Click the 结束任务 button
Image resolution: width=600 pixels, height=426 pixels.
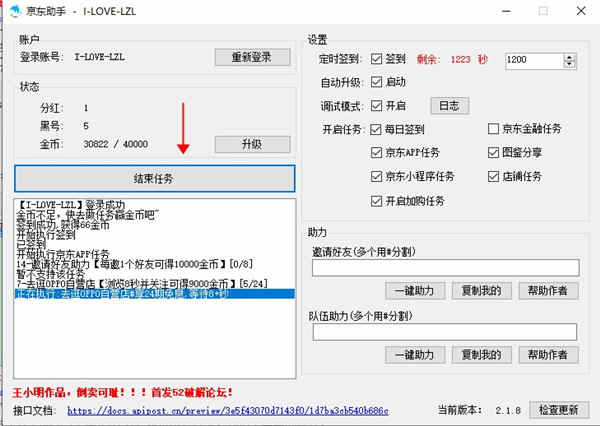[155, 178]
